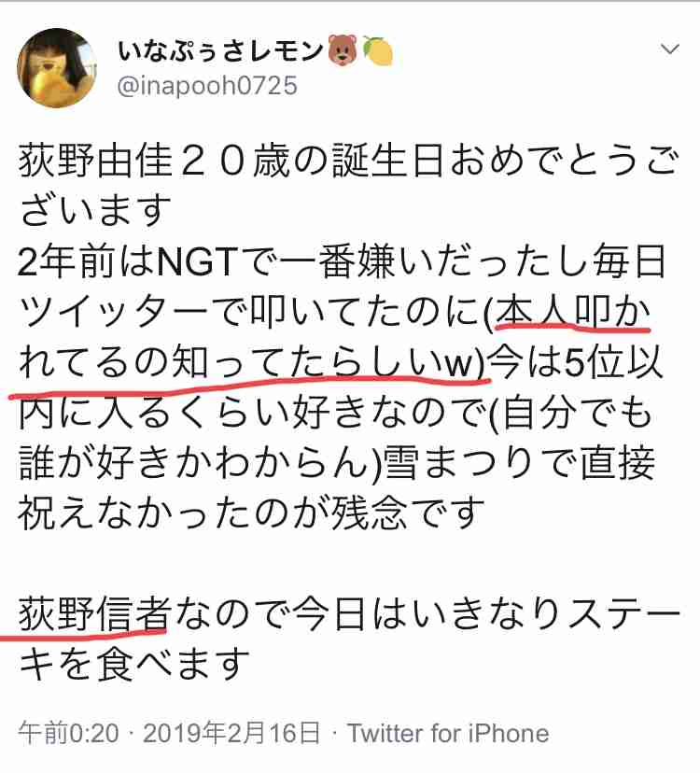Click the @inapooh0725 handle
This screenshot has height=773, width=700.
[207, 86]
